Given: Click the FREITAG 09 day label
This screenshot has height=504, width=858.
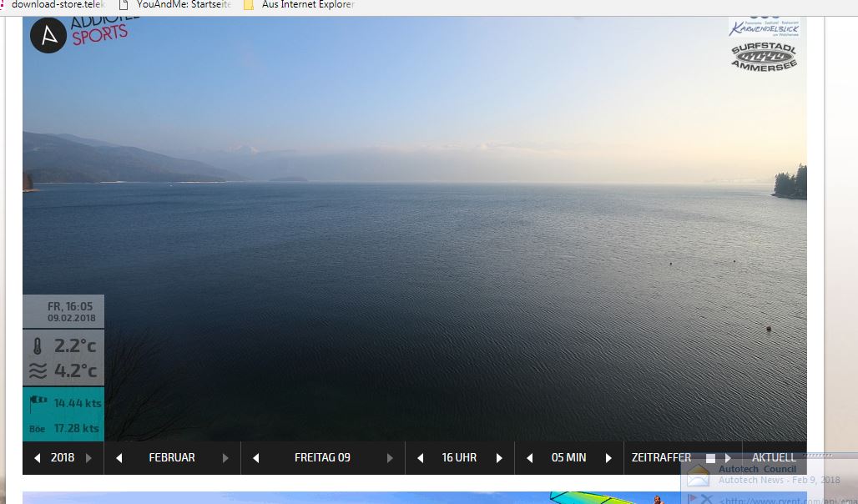Looking at the screenshot, I should 322,457.
